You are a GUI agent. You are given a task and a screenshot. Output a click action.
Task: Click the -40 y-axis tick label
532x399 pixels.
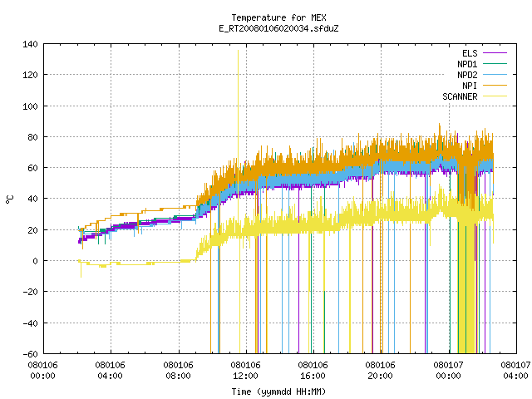coord(30,323)
